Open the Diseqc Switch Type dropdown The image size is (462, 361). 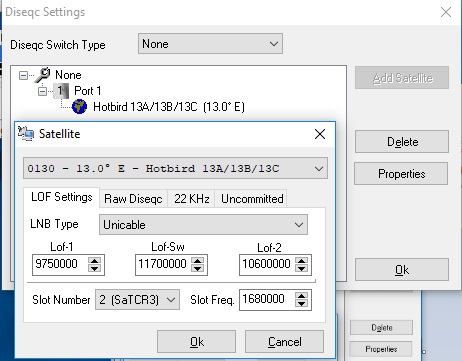coord(210,44)
